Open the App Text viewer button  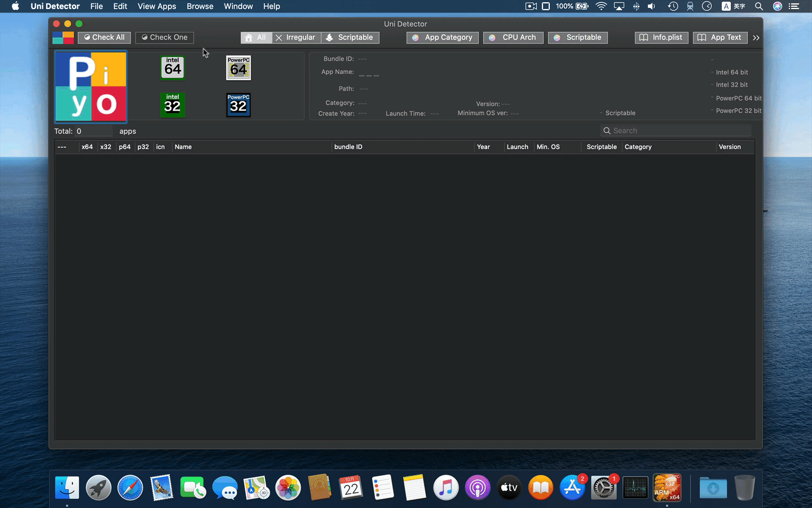point(720,37)
